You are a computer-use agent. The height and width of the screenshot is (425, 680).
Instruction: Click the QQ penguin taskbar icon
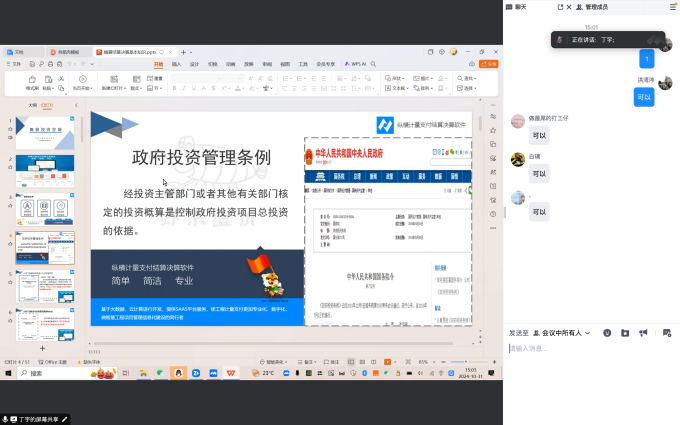point(178,373)
